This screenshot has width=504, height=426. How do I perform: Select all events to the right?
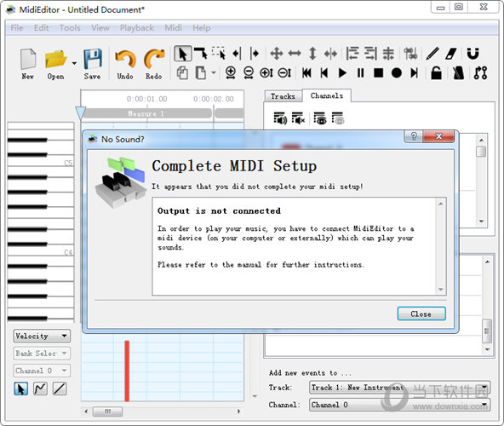click(255, 54)
